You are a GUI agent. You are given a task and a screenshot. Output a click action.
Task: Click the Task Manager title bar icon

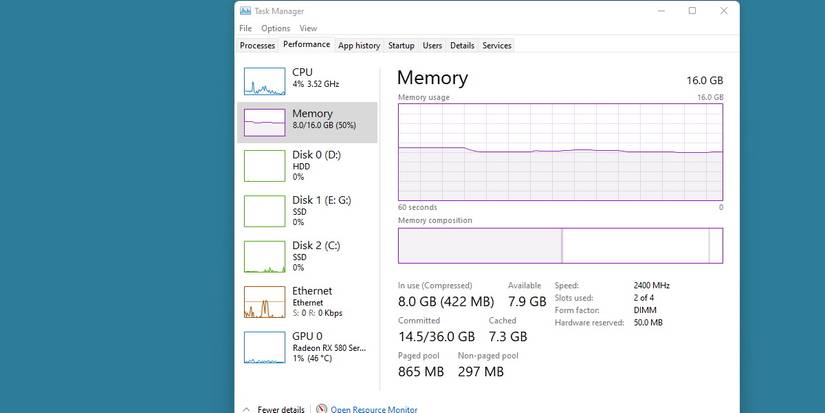pos(245,11)
